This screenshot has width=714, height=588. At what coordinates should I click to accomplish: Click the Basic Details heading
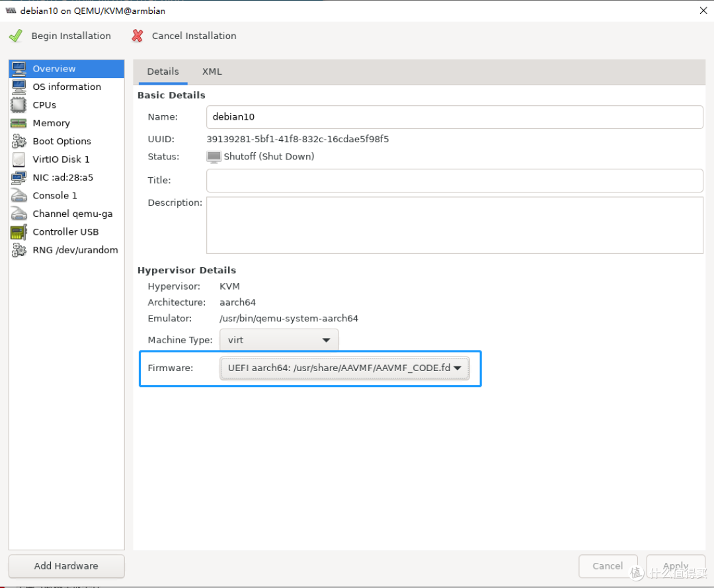pos(171,95)
